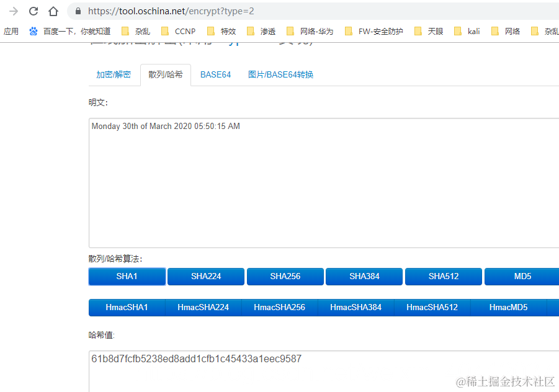Switch to the BASE64 tab
This screenshot has height=392, width=559.
pos(215,74)
